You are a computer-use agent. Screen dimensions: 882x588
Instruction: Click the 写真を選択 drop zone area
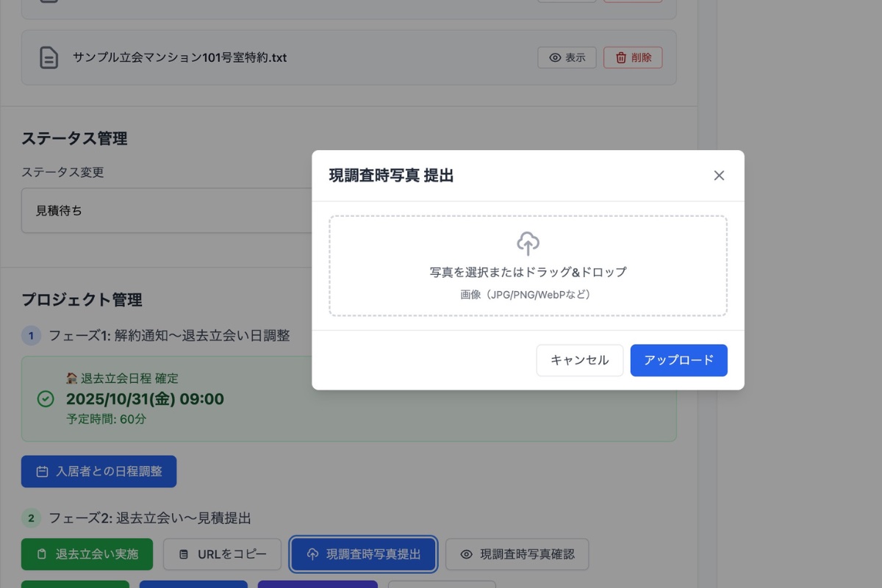pyautogui.click(x=527, y=266)
